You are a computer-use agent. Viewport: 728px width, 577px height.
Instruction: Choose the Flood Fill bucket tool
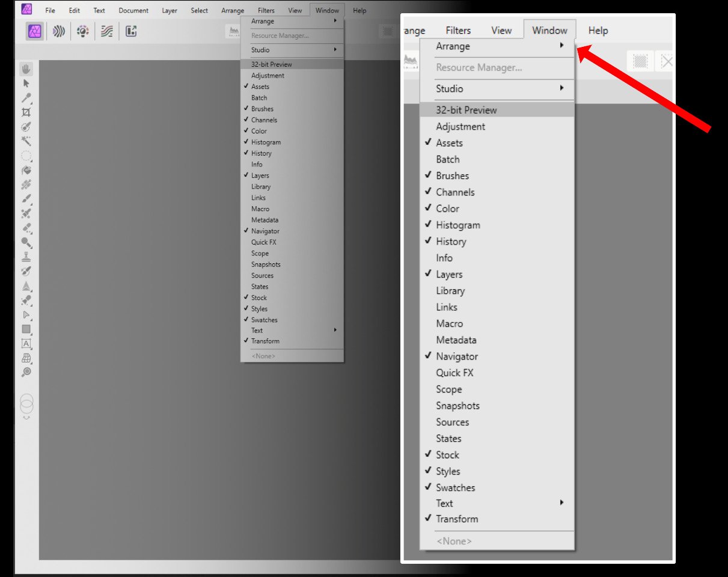pyautogui.click(x=26, y=170)
